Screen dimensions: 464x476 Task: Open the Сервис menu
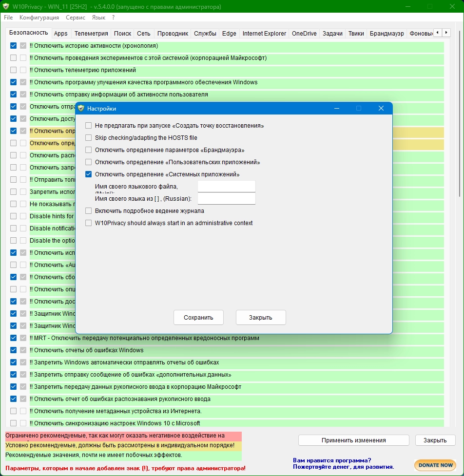click(x=76, y=18)
